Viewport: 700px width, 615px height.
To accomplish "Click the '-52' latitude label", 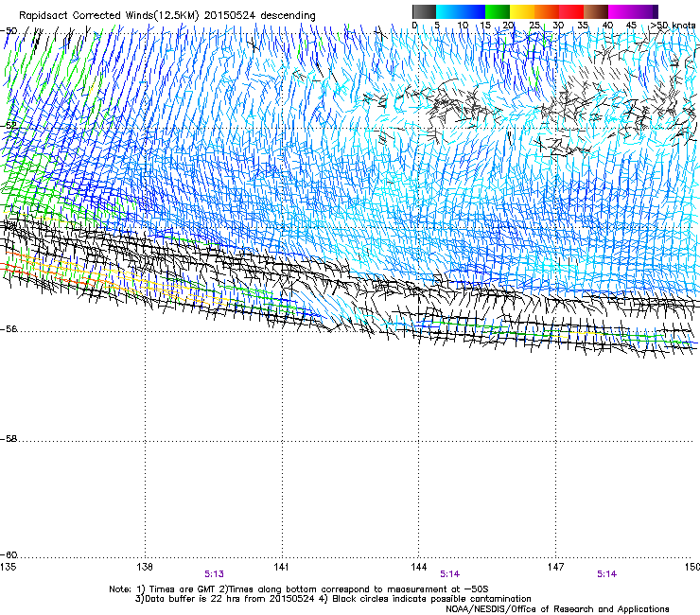I will (x=9, y=126).
